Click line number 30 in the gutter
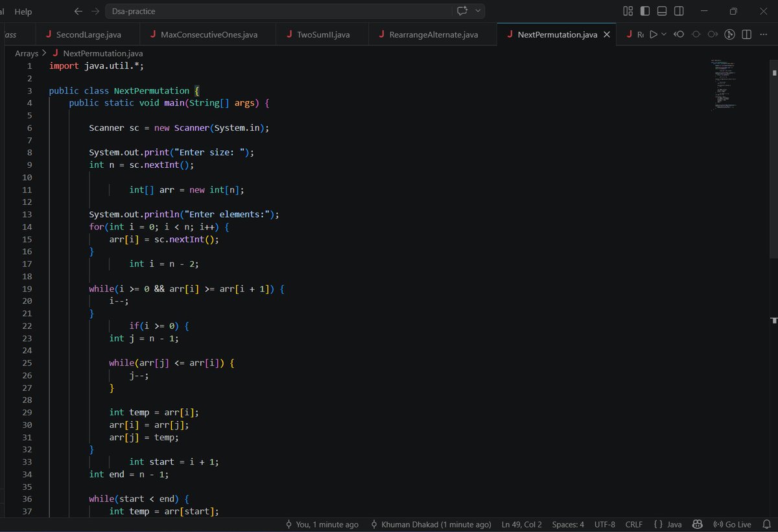Viewport: 778px width, 532px height. 27,424
